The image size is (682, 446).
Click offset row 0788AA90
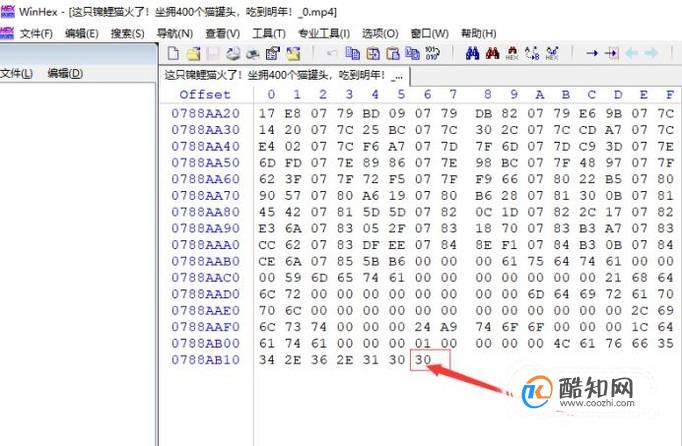coord(205,228)
